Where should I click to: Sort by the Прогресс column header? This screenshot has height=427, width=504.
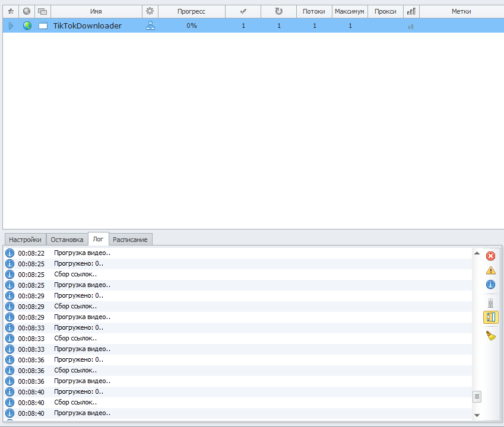coord(191,11)
